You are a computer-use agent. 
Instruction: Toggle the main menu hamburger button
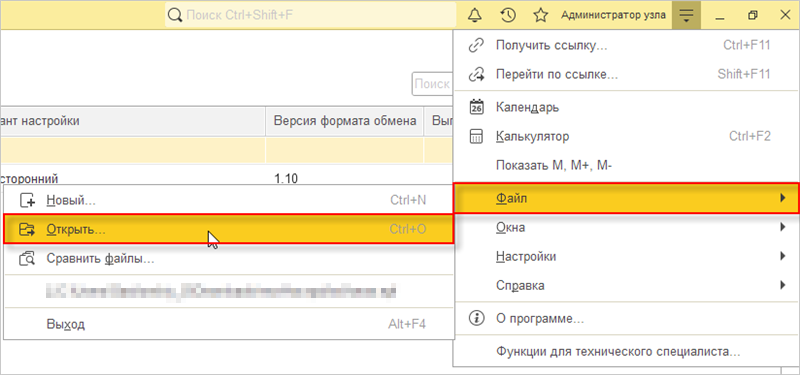click(x=687, y=15)
